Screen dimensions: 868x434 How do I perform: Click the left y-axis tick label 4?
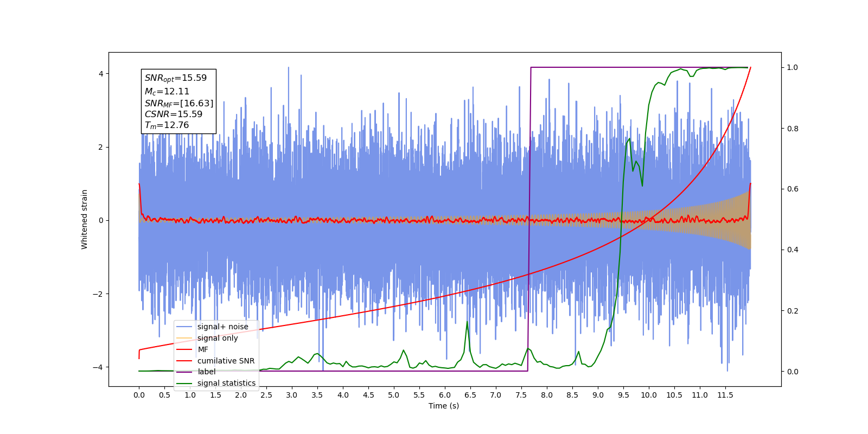(100, 74)
